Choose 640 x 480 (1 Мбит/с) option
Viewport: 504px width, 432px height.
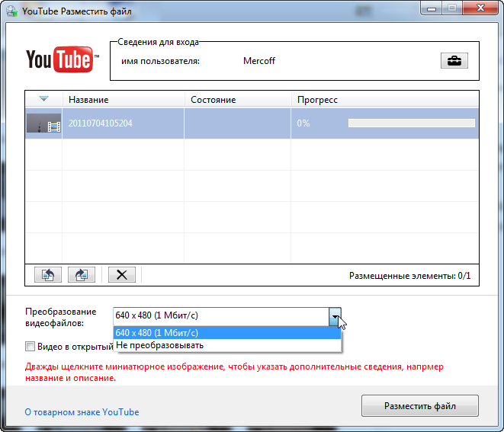coord(227,333)
